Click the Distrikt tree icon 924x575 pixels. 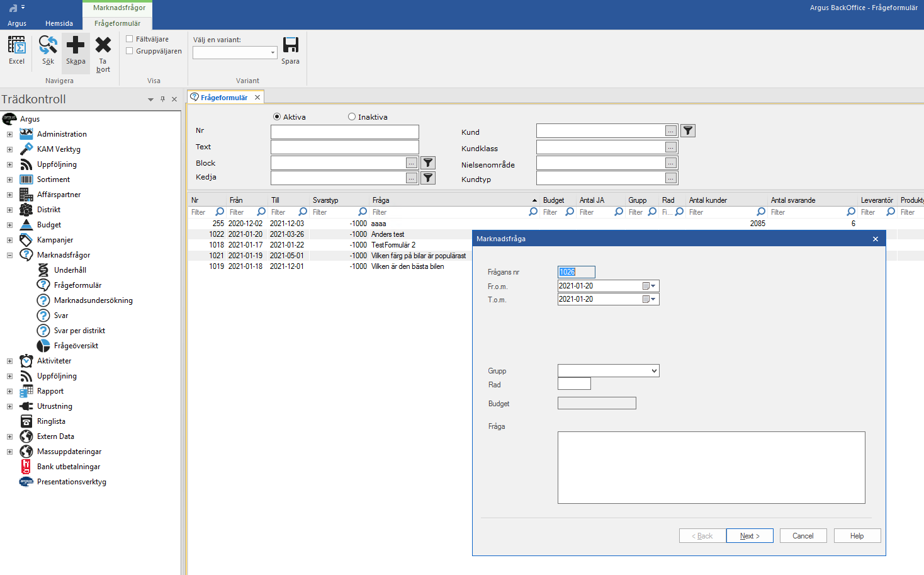click(26, 210)
